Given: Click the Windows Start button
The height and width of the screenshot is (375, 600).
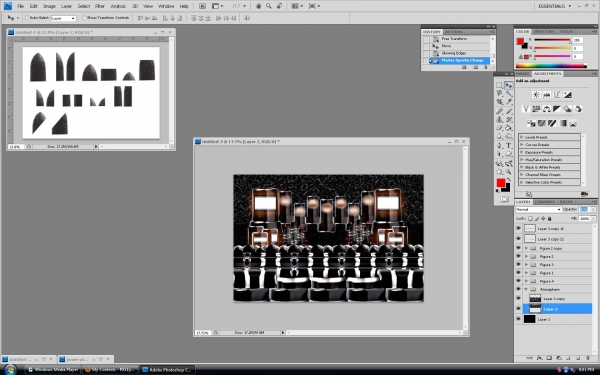Looking at the screenshot, I should [10, 370].
